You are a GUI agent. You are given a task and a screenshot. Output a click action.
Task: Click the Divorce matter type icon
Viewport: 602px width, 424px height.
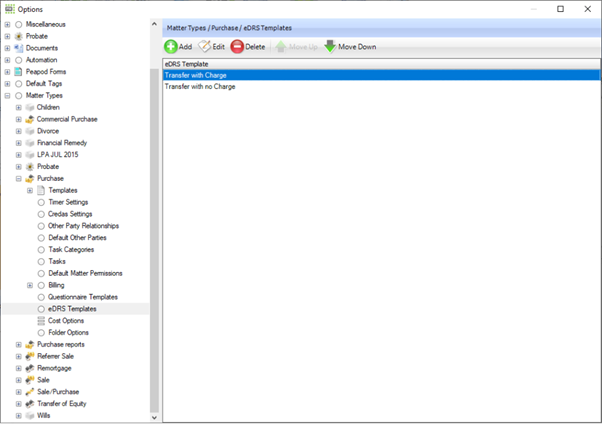click(30, 131)
